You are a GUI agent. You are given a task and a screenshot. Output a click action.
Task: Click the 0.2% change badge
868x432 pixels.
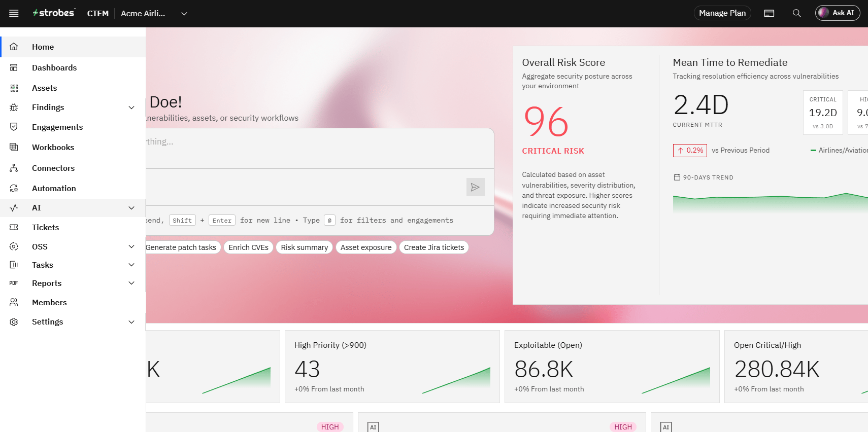pos(690,151)
